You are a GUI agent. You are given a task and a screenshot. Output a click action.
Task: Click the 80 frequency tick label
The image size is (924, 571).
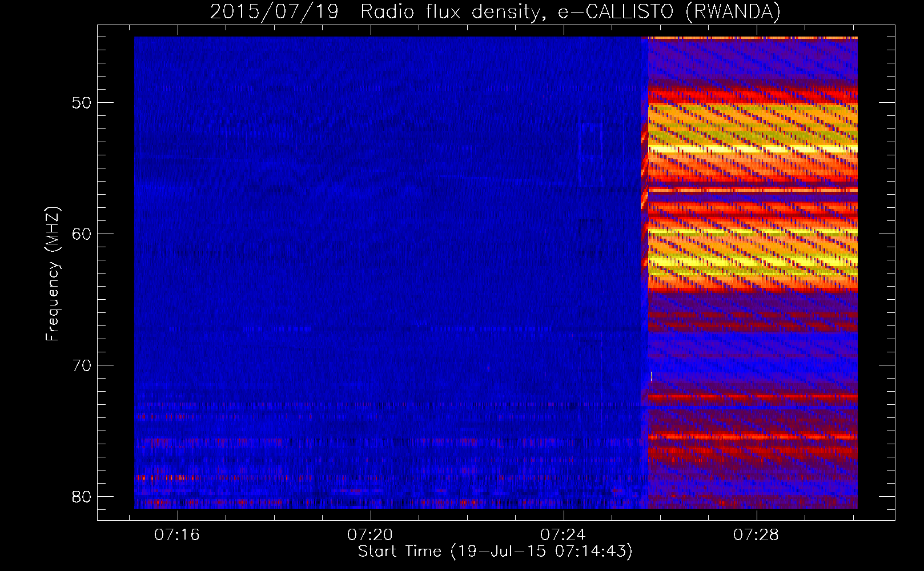(82, 497)
